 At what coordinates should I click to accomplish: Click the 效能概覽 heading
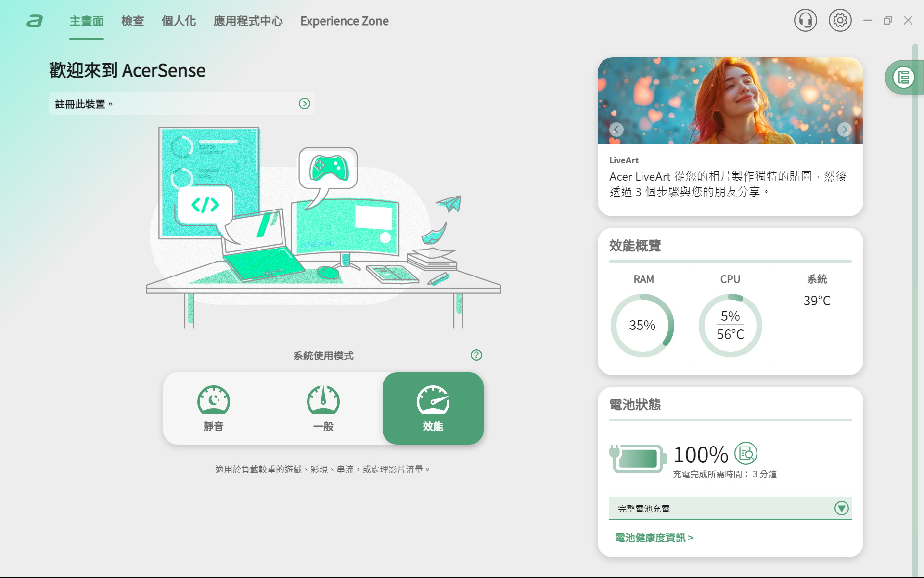635,246
